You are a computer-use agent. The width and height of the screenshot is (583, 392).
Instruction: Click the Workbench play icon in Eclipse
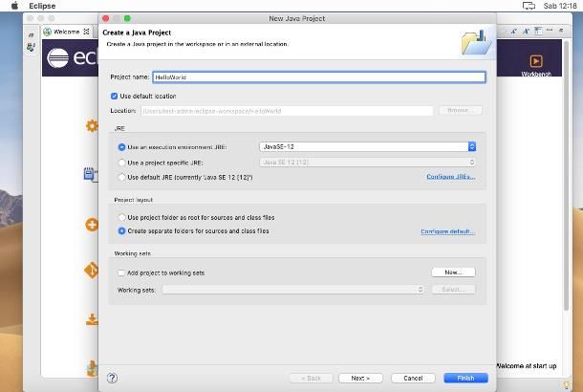(536, 61)
